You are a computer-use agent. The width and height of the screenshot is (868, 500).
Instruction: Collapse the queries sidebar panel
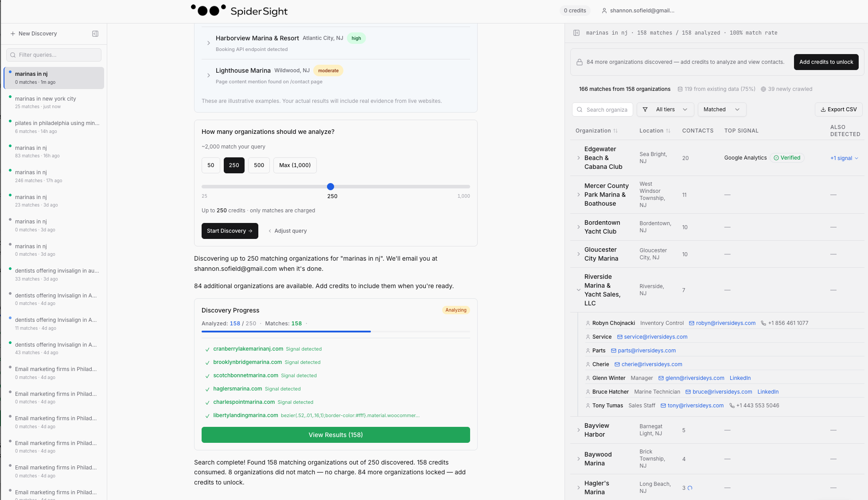pos(95,33)
